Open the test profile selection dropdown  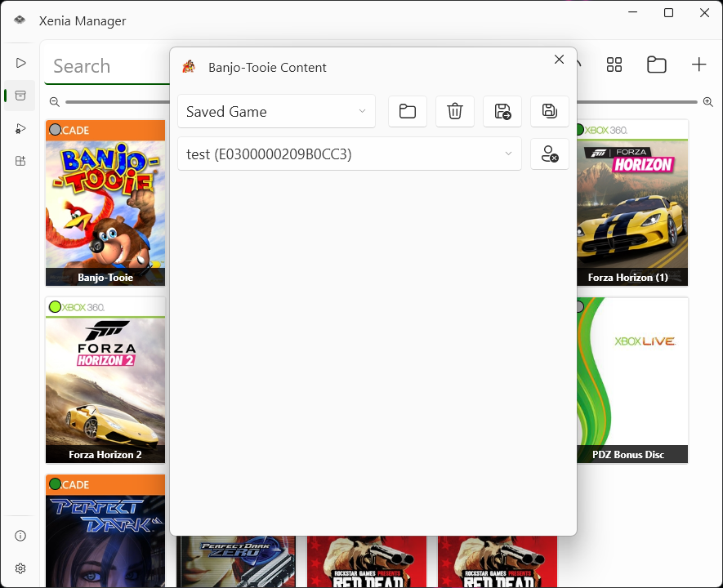coord(349,154)
